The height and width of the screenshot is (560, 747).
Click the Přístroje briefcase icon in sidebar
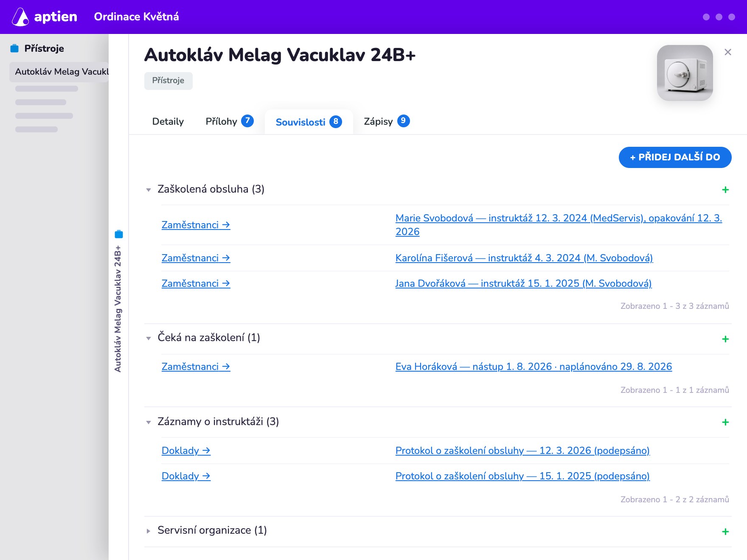tap(14, 48)
